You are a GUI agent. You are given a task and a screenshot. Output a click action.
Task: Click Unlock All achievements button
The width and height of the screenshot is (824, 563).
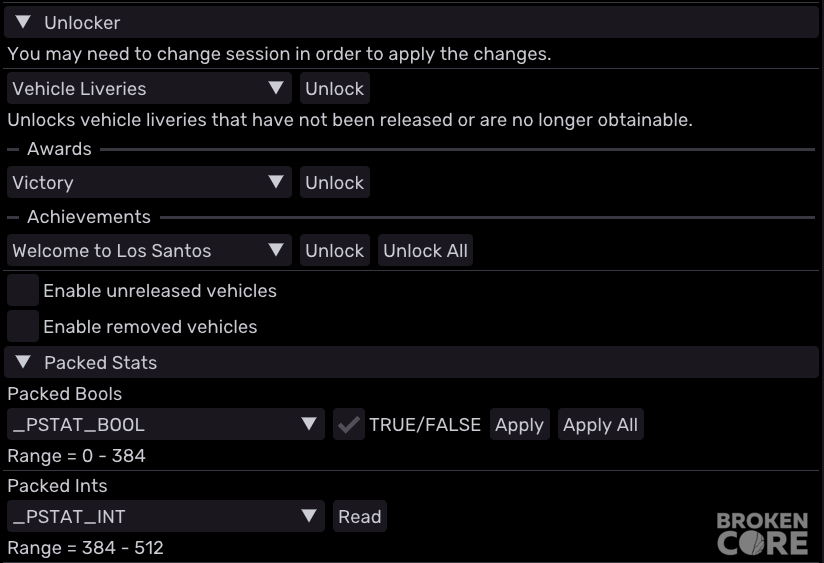[x=425, y=250]
